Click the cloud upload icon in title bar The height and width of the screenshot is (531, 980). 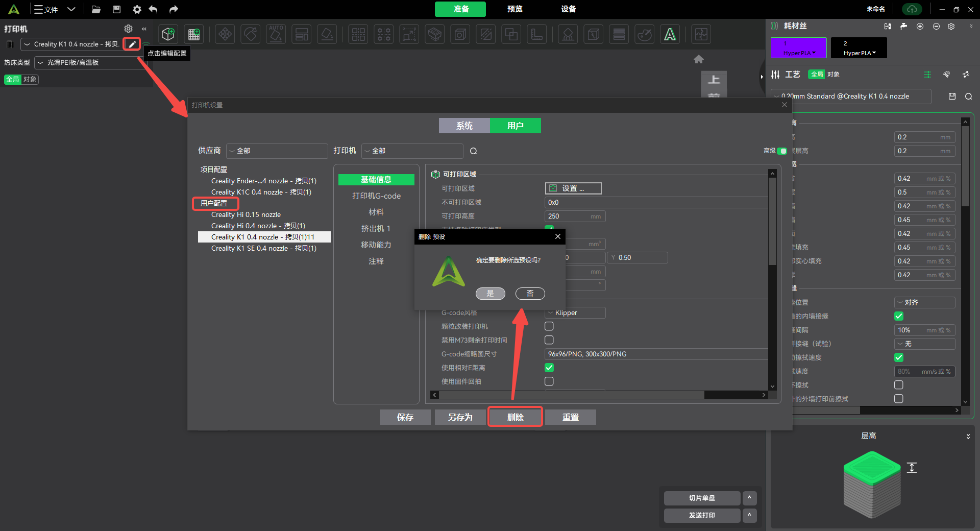click(x=912, y=9)
